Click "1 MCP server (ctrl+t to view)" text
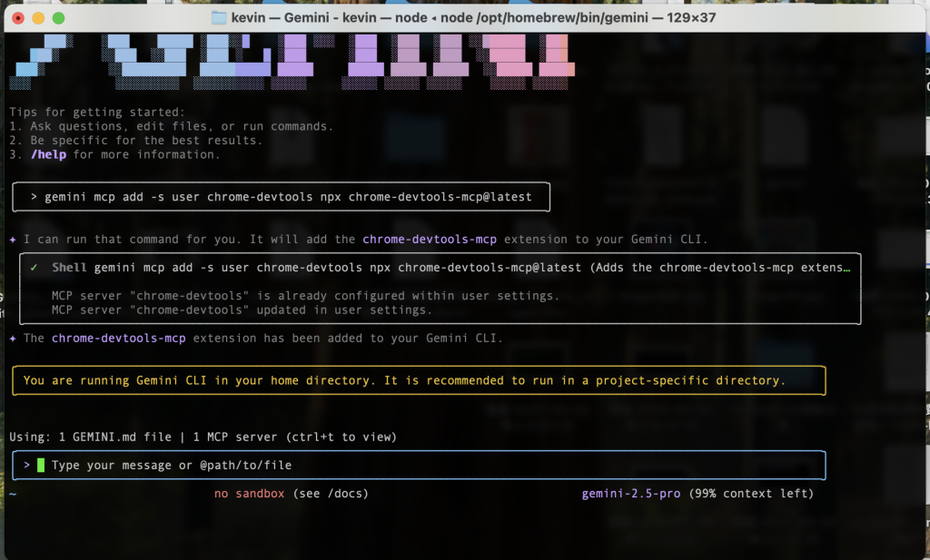 (295, 437)
